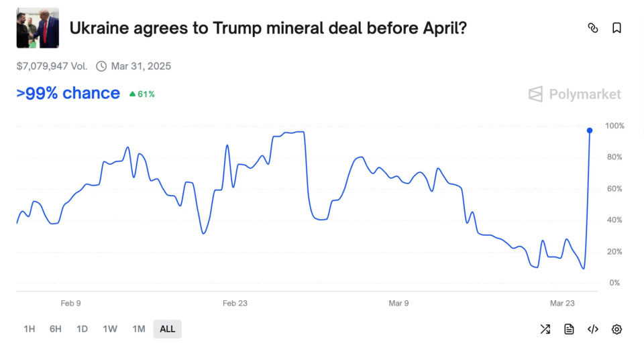
Task: Select the 1M time range
Action: coord(139,329)
